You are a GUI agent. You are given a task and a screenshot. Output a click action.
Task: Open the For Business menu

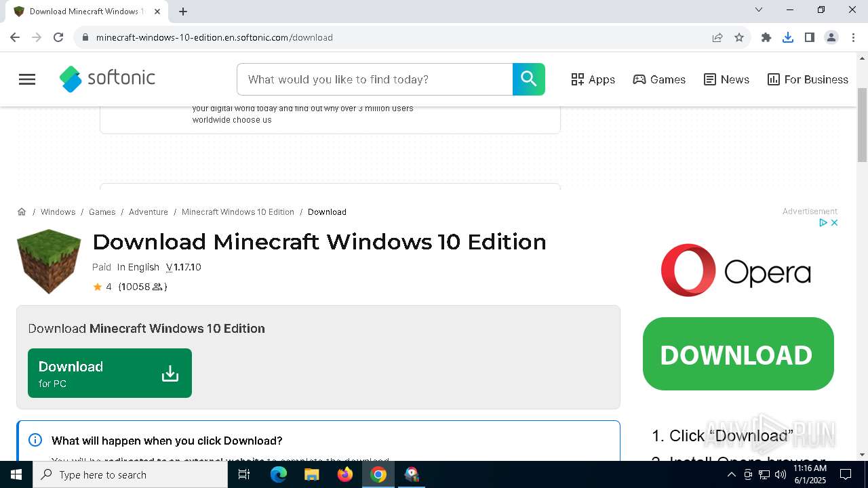coord(808,79)
